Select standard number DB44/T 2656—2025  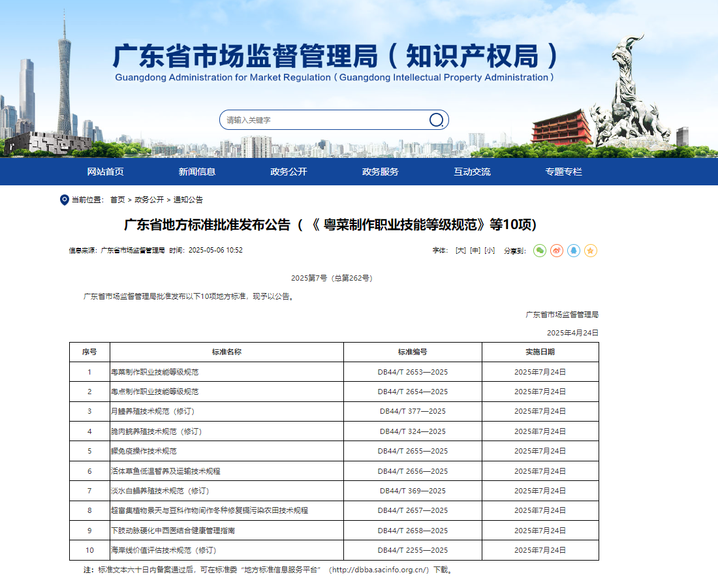coord(413,471)
